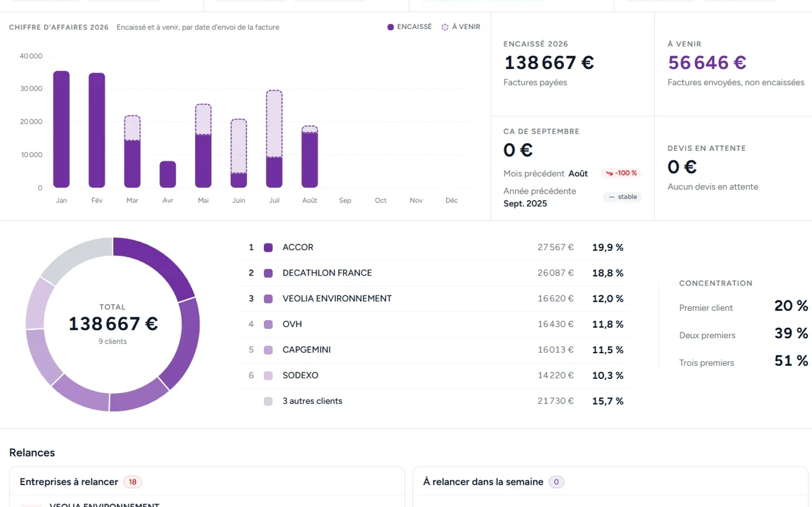Click the SODEXO client name

pos(300,375)
